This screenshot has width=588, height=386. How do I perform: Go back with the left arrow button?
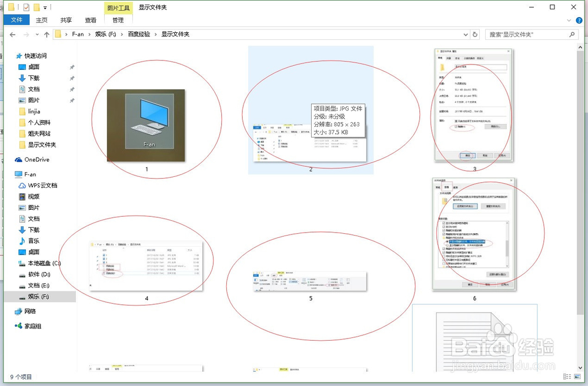pos(13,35)
